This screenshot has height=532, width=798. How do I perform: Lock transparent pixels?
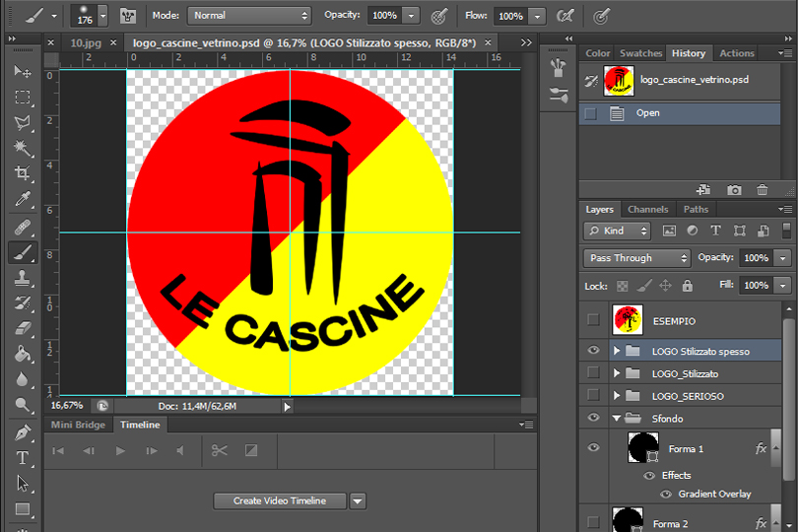(622, 286)
